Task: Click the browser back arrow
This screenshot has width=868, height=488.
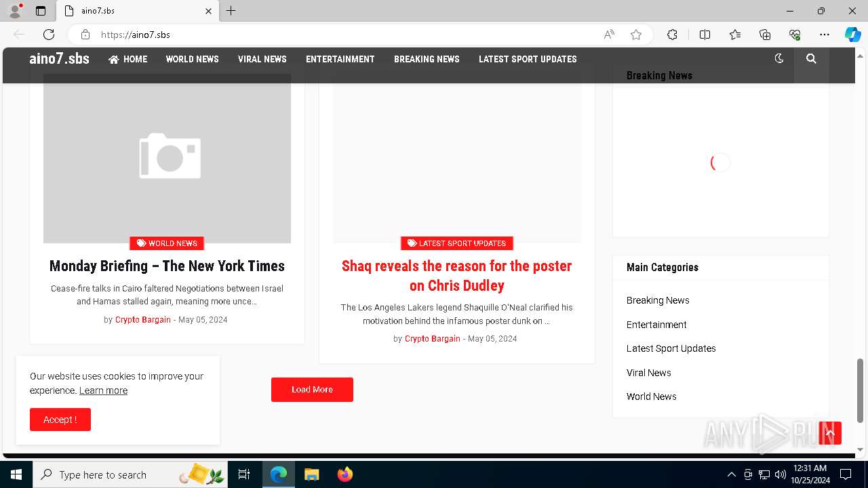Action: click(19, 35)
